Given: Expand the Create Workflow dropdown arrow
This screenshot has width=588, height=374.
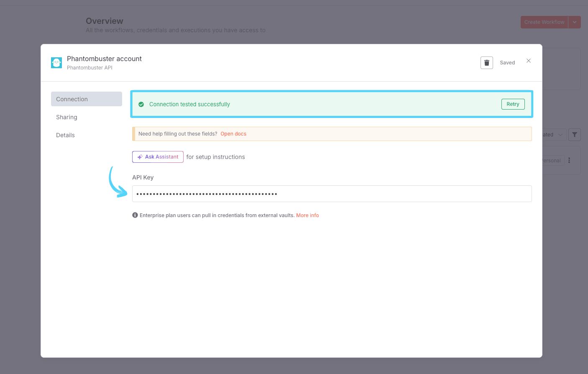Looking at the screenshot, I should pos(575,22).
